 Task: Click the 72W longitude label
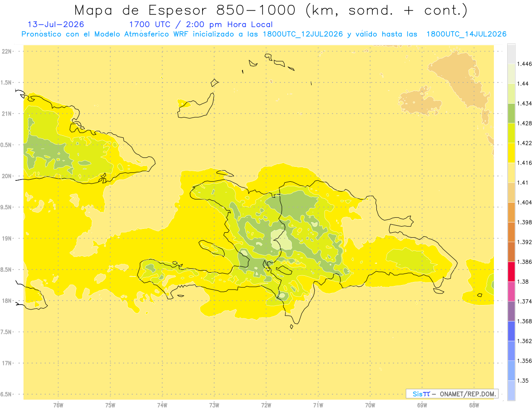266,405
